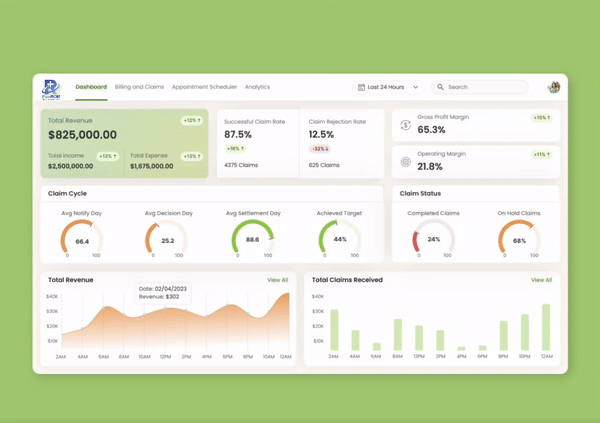
Task: Click the 6PM data point on revenue chart
Action: [x=227, y=305]
